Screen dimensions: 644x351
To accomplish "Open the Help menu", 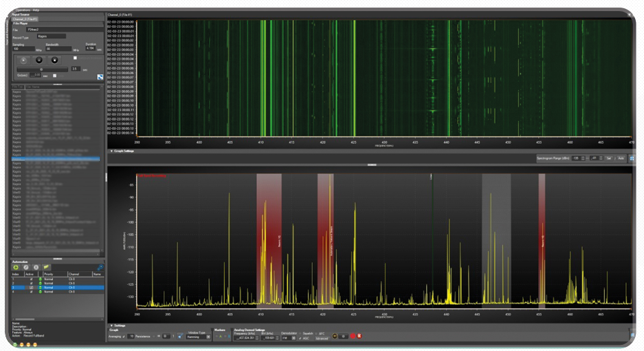I will pyautogui.click(x=36, y=10).
